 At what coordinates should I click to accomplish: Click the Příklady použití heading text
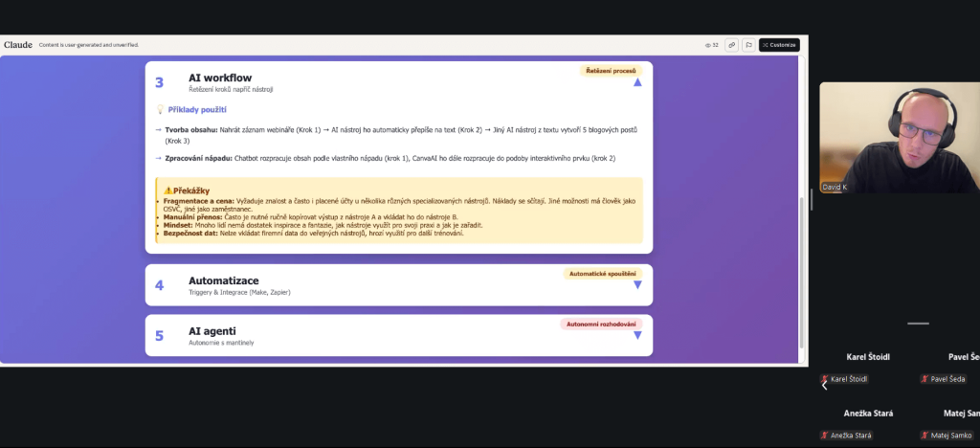(197, 110)
